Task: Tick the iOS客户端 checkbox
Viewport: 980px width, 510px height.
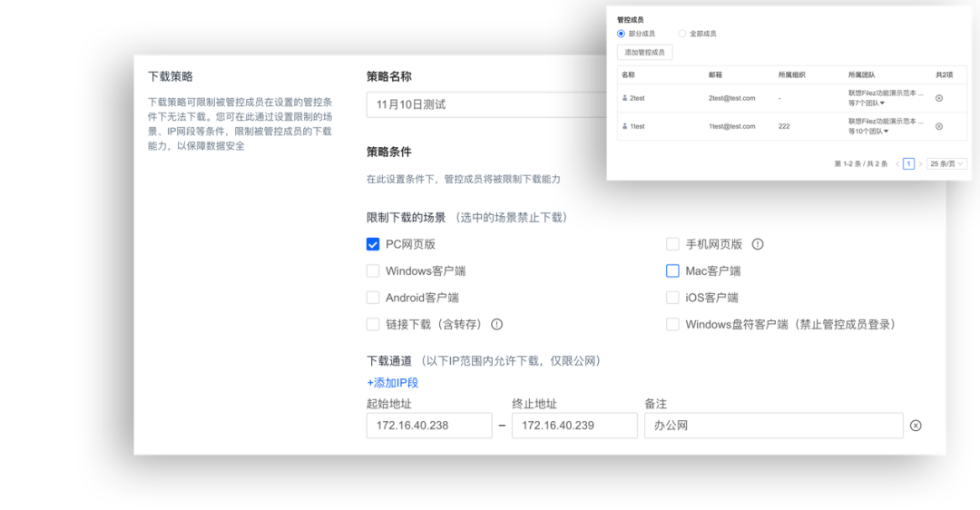Action: 672,299
